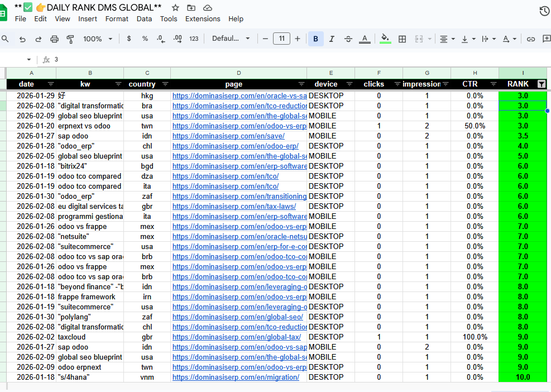
Task: Open the dominasiserp.com/en/migration/ link
Action: [x=236, y=377]
